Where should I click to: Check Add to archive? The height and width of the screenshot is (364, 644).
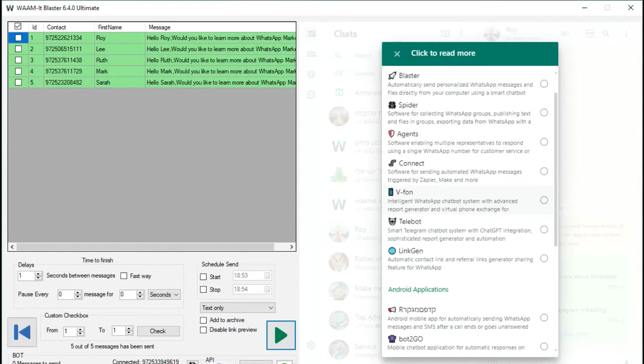[203, 320]
